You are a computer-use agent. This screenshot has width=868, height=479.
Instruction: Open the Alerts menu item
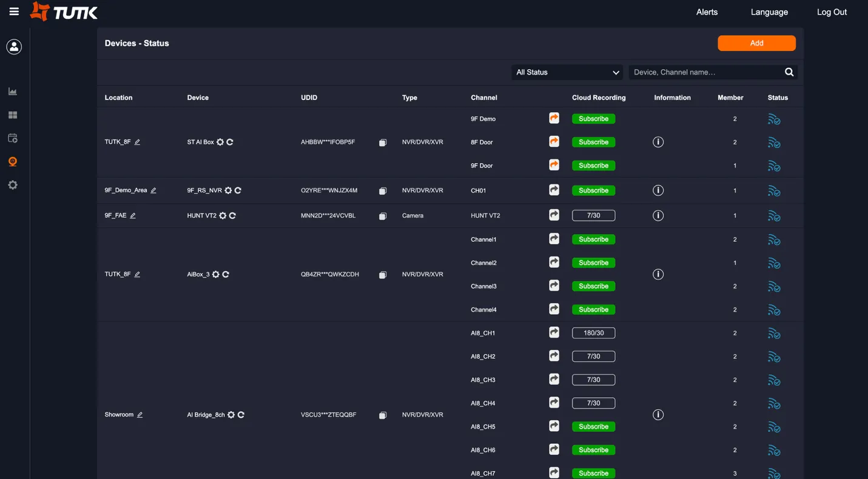pos(706,12)
